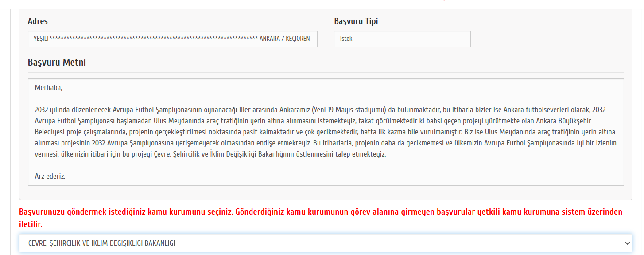Click the word Merhaba in the text
Screen dimensions: 644x255
(48, 88)
